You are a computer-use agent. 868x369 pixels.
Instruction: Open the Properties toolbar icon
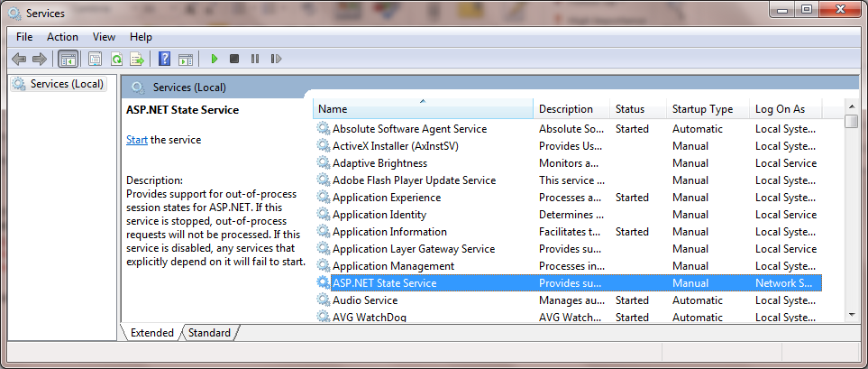click(x=96, y=59)
